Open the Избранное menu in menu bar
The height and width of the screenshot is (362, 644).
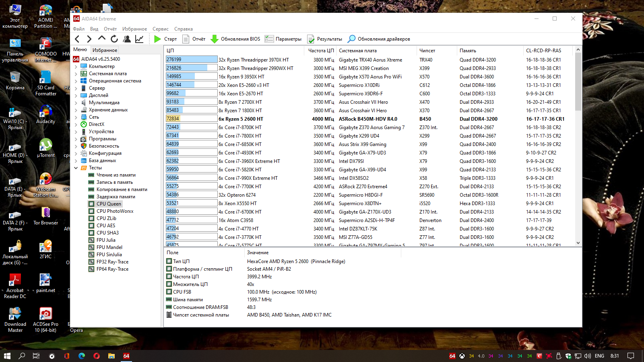click(x=134, y=29)
